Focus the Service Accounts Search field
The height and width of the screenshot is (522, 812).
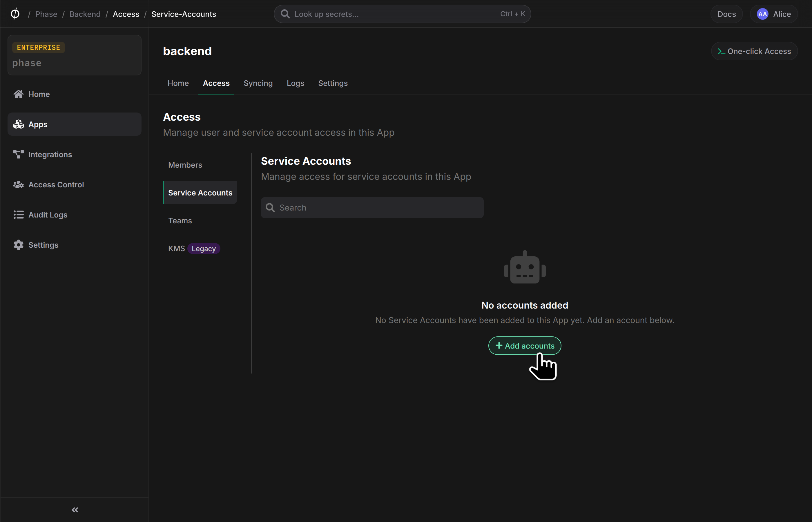[372, 207]
